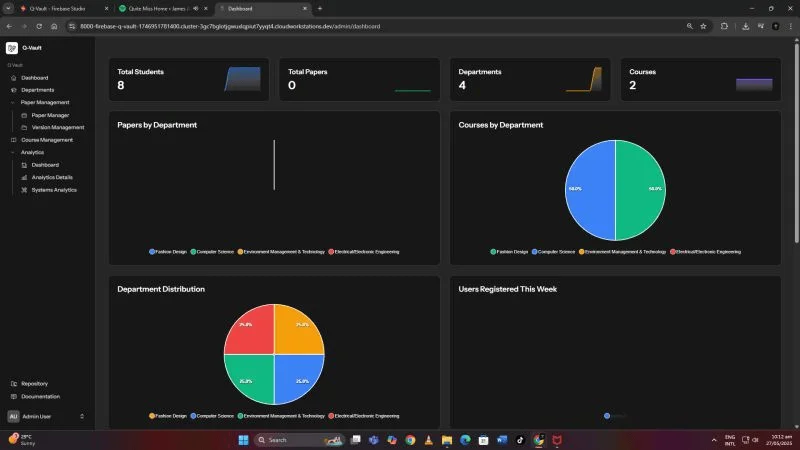This screenshot has width=800, height=450.
Task: Open the browser tab search dropdown
Action: coord(8,9)
